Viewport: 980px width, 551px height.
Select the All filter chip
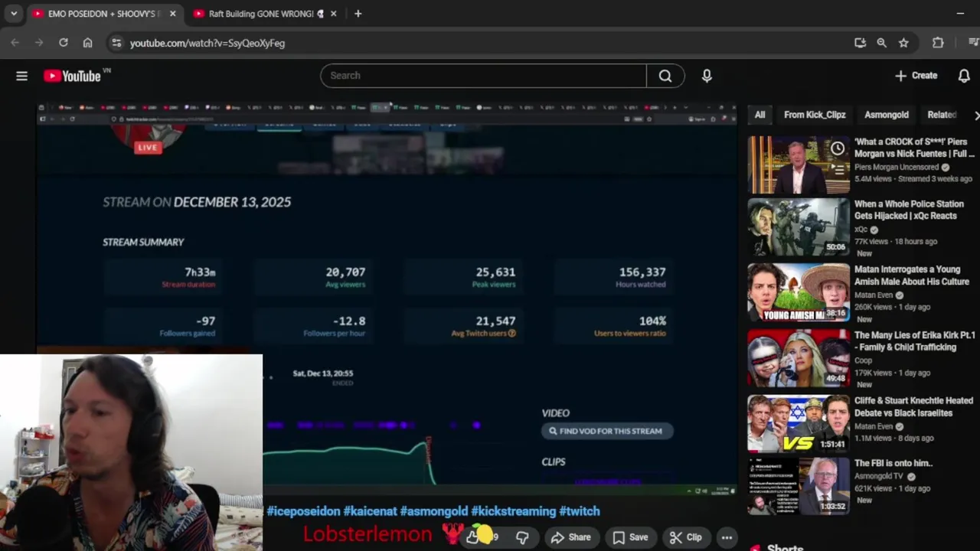759,115
